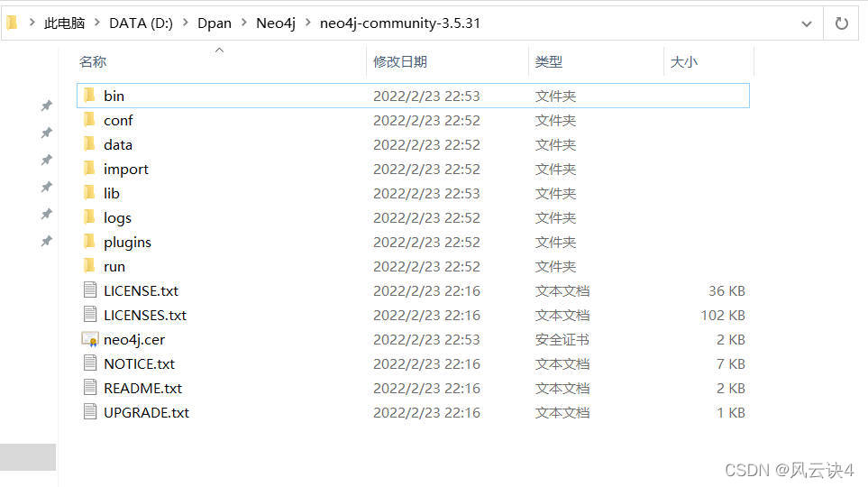Expand the chevron after Dpan
This screenshot has height=487, width=868.
(243, 23)
